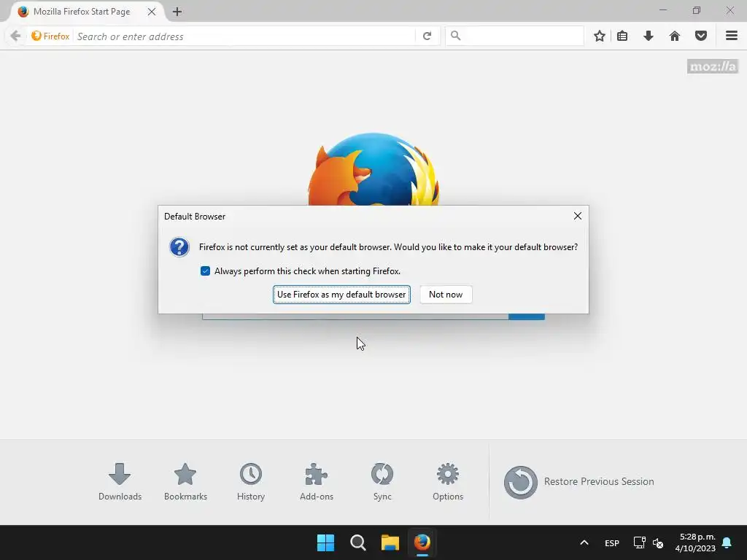The height and width of the screenshot is (560, 747).
Task: Click the network display tray icon
Action: (639, 542)
